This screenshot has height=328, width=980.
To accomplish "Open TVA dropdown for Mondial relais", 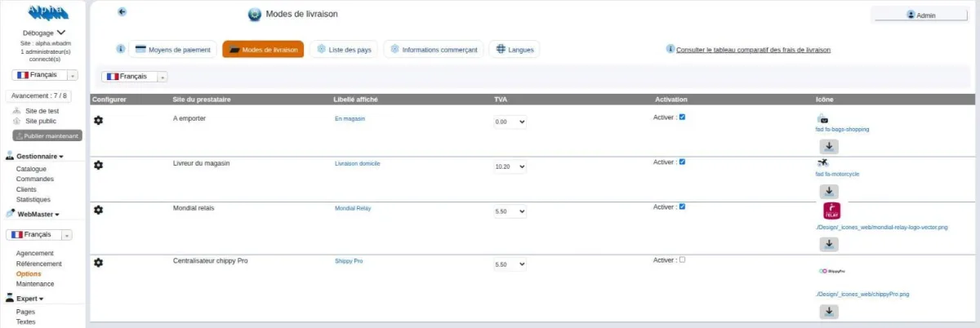I will (x=510, y=211).
